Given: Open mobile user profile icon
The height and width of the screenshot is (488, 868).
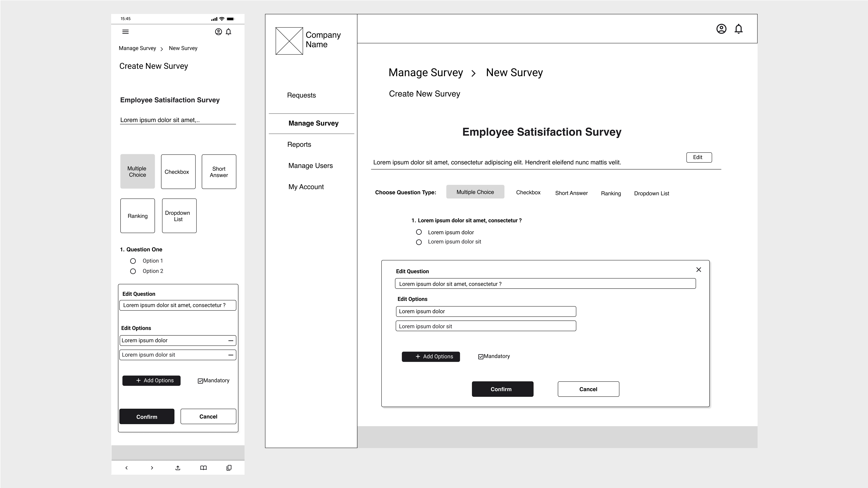Looking at the screenshot, I should tap(218, 32).
